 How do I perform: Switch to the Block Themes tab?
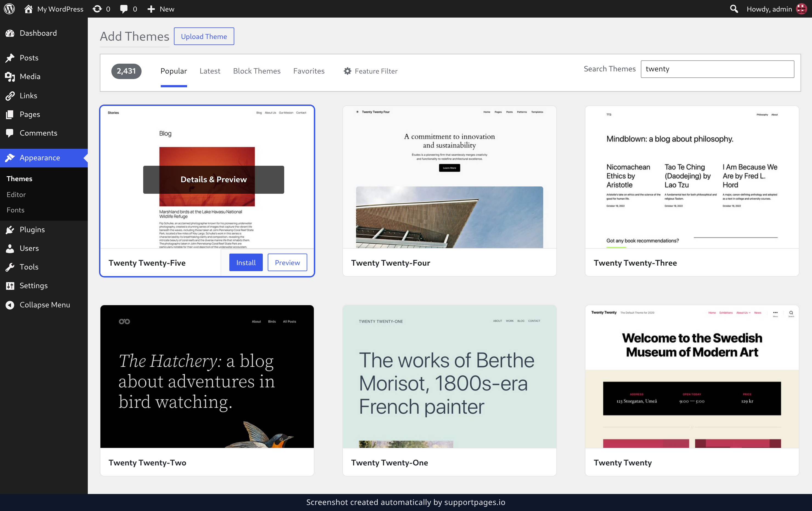coord(256,71)
